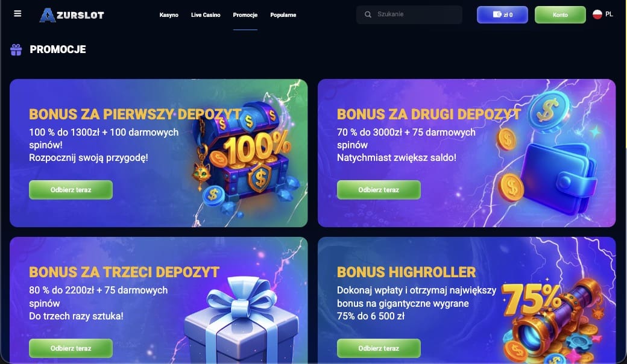Claim first deposit bonus Odbierz teraz
627x364 pixels.
point(71,190)
